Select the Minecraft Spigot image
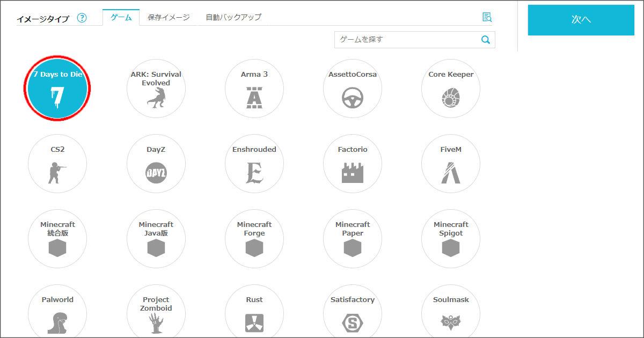644x338 pixels. point(451,239)
